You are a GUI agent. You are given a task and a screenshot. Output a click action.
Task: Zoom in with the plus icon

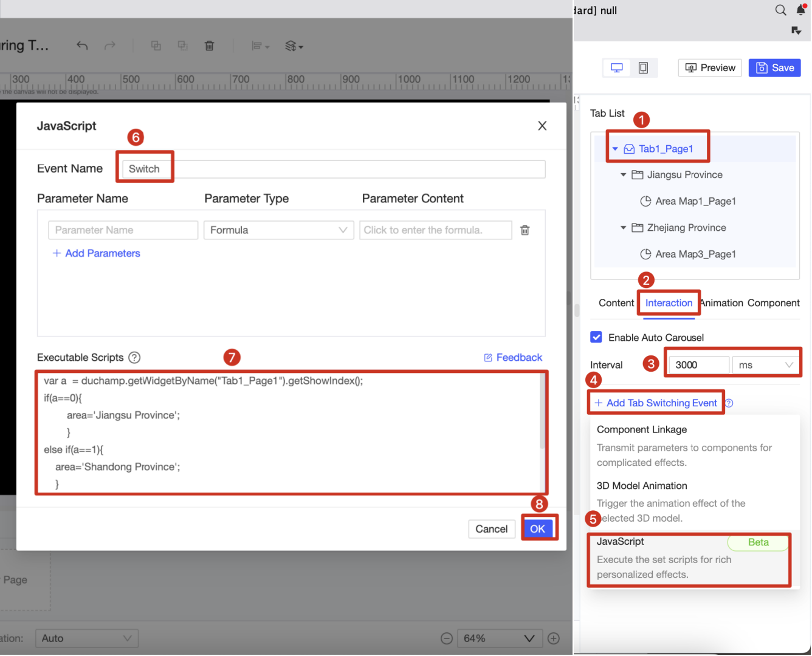coord(554,638)
